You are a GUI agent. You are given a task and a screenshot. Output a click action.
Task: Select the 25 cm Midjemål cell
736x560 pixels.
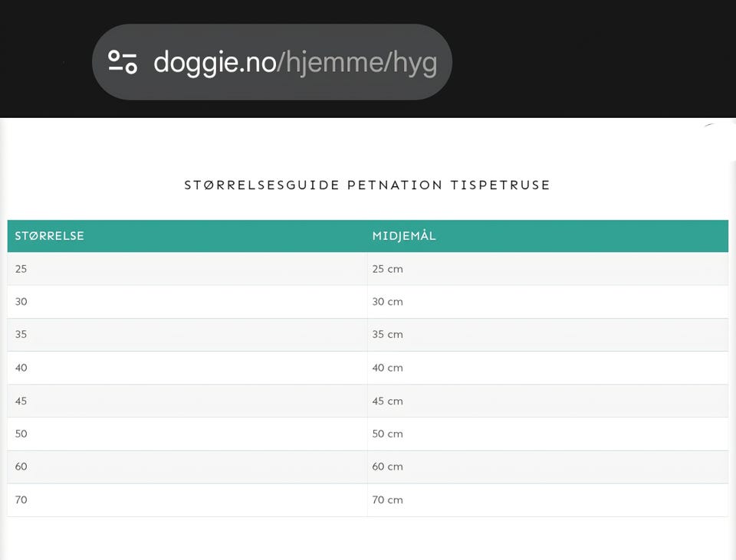click(387, 269)
